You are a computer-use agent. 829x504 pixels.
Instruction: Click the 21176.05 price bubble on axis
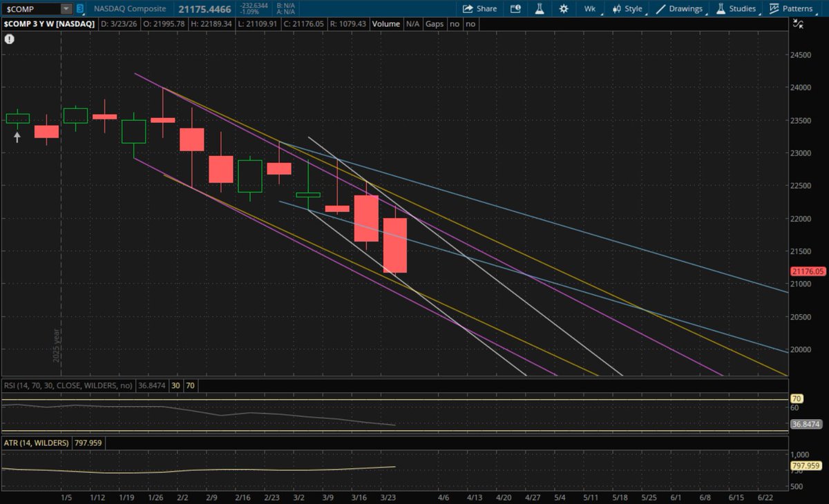coord(808,272)
